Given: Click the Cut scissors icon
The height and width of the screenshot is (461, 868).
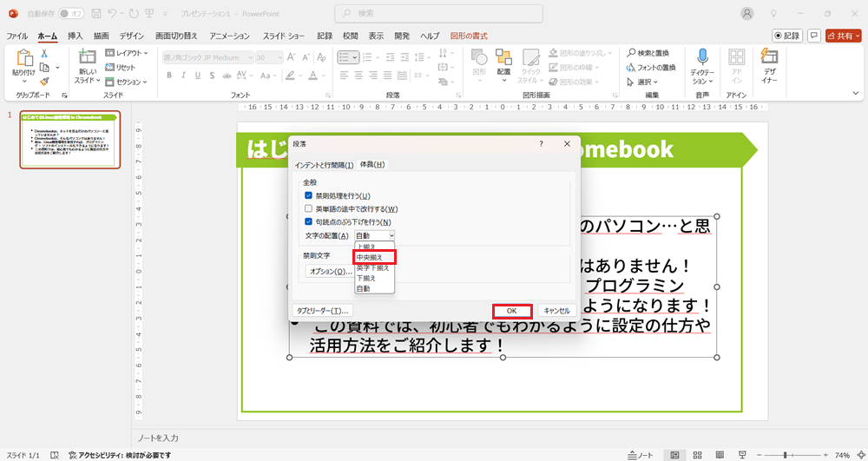Looking at the screenshot, I should pyautogui.click(x=44, y=54).
